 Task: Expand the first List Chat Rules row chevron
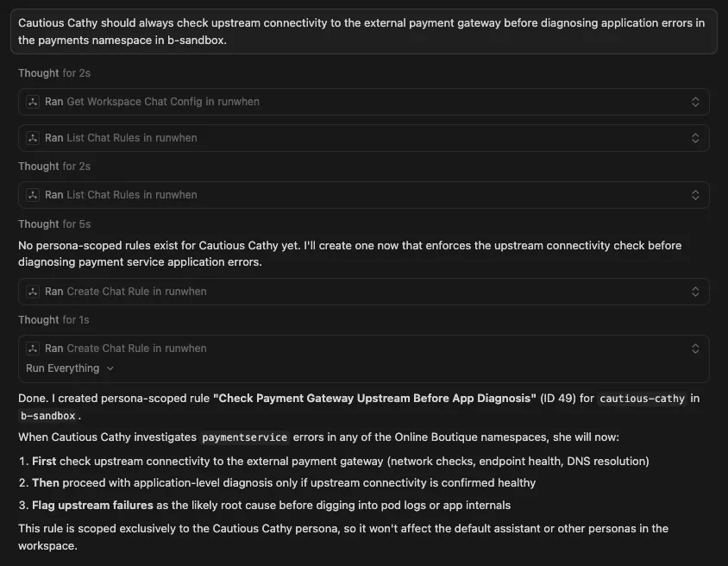click(x=695, y=138)
